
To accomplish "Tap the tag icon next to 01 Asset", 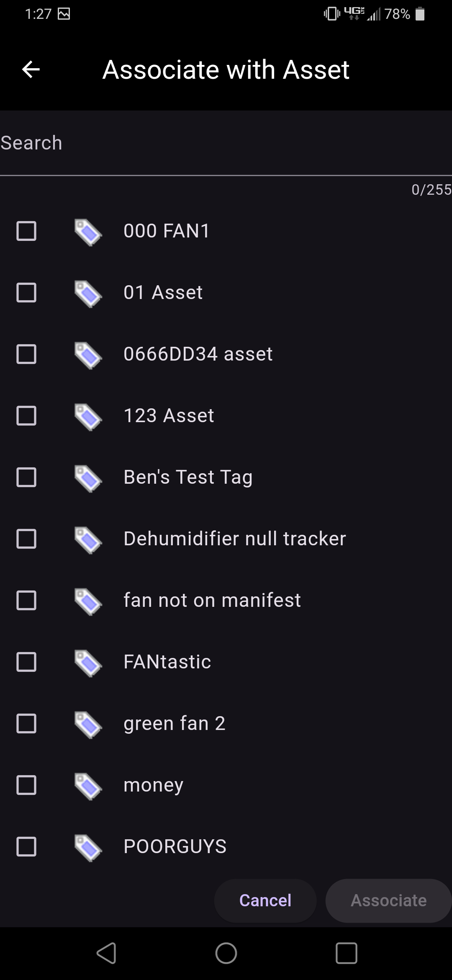I will (x=88, y=293).
